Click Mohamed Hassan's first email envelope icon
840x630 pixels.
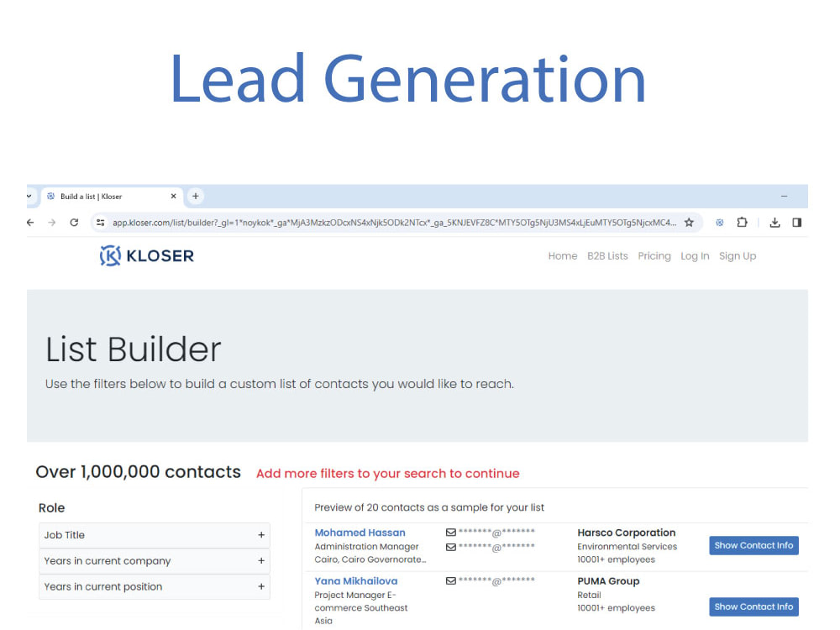click(x=451, y=532)
